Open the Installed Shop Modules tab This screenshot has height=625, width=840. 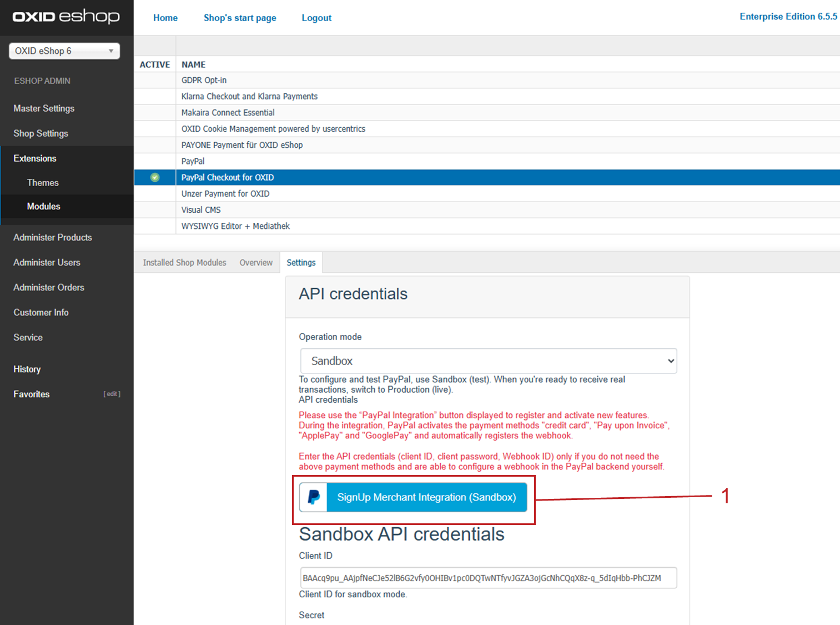184,263
